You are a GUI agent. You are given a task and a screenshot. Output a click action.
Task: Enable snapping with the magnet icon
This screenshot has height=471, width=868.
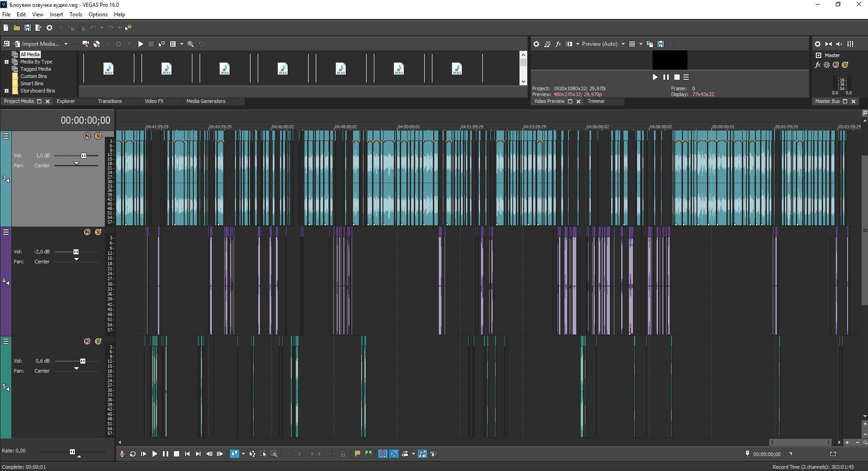383,454
